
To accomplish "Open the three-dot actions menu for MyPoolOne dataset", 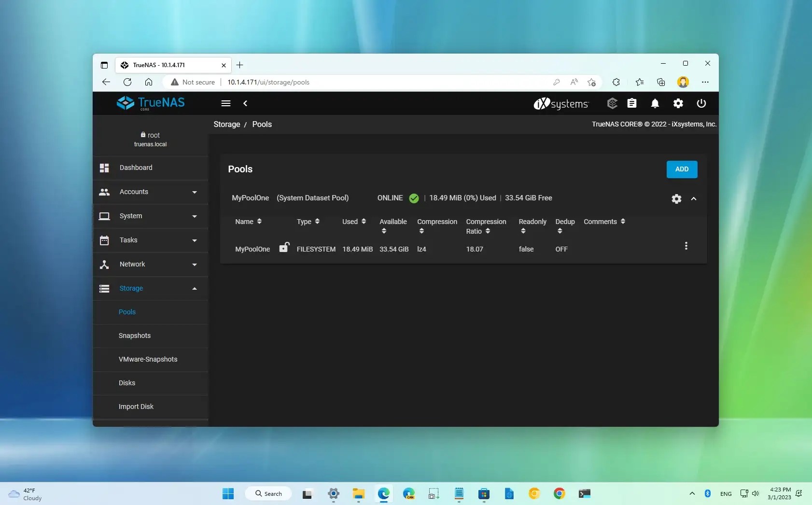I will click(x=686, y=246).
